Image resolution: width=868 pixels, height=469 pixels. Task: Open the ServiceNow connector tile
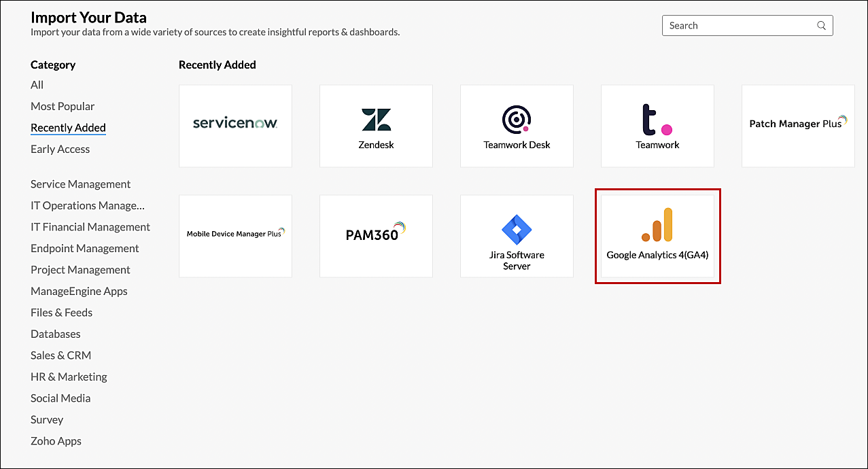(235, 126)
